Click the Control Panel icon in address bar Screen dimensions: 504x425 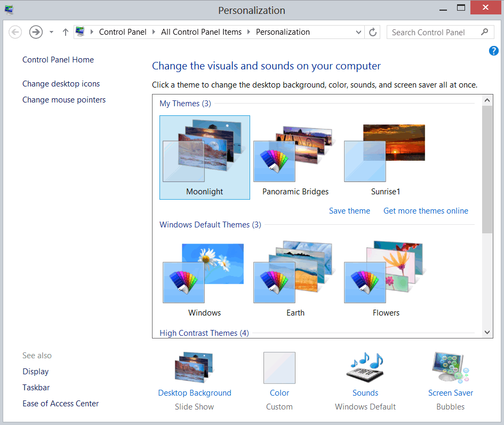pyautogui.click(x=79, y=32)
